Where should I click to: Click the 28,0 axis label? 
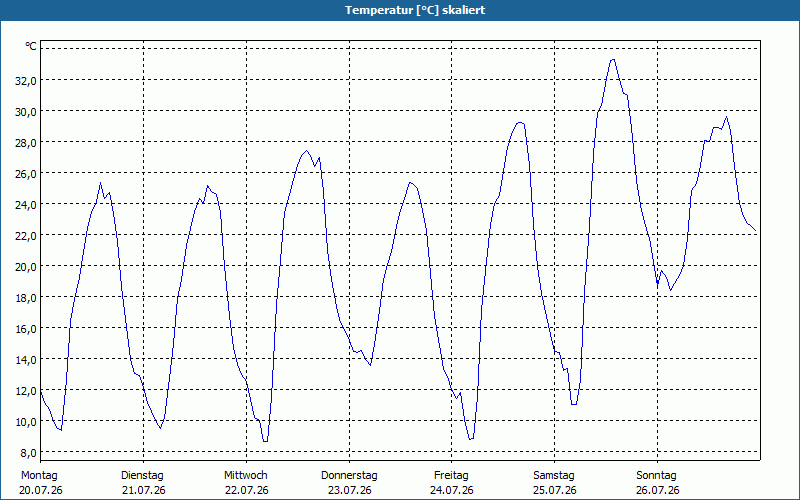point(26,143)
